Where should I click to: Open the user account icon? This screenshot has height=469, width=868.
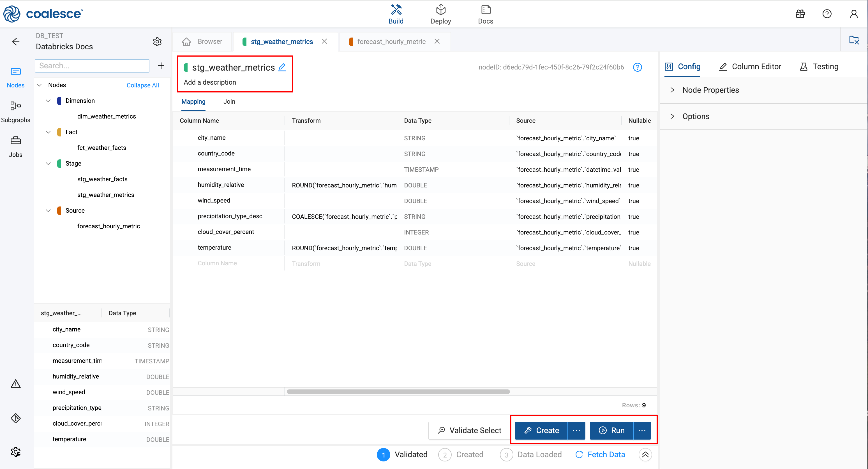point(854,14)
